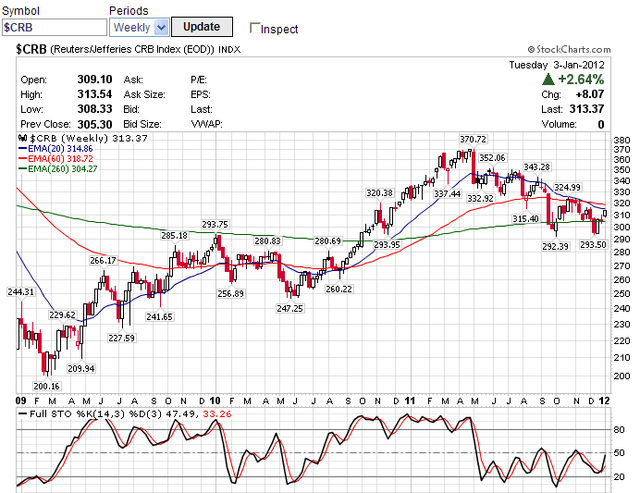Click the 293.50 price label
The image size is (640, 493).
[593, 244]
